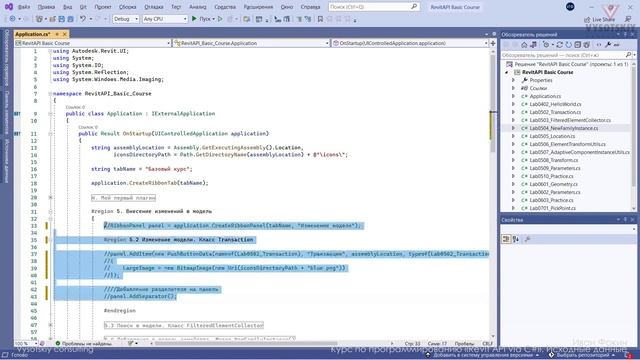Open the Сборка menu
Viewport: 640px width, 360px height.
128,7
